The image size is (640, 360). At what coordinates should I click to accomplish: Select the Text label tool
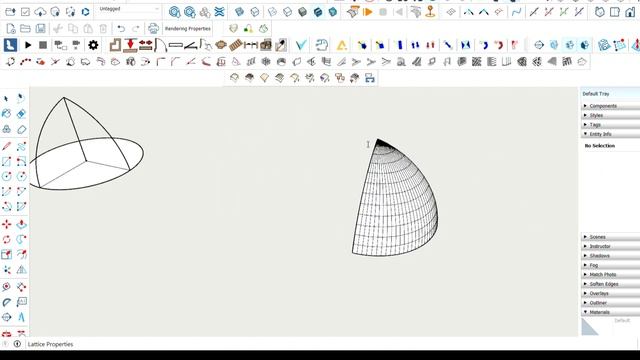click(21, 302)
